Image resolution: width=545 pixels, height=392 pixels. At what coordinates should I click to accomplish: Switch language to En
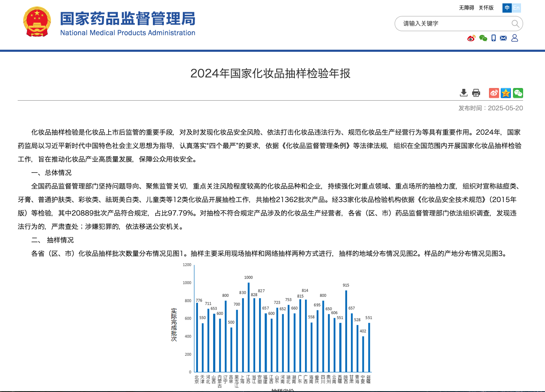[x=516, y=8]
